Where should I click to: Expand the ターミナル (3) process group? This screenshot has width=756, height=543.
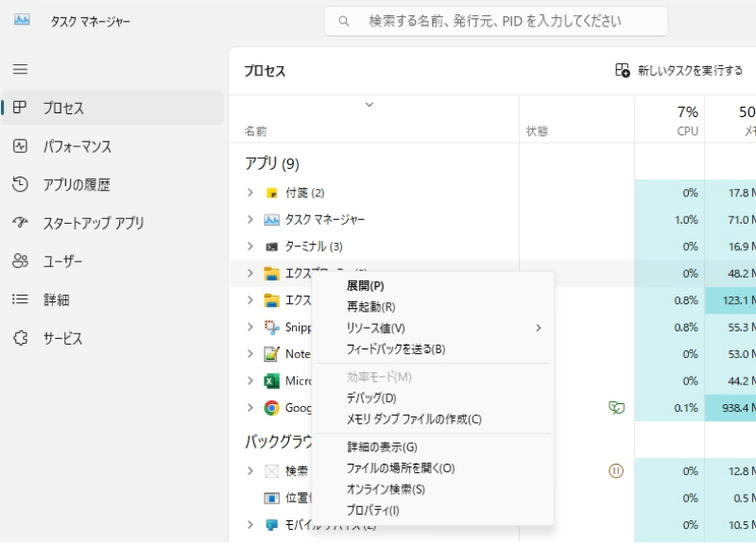tap(249, 246)
